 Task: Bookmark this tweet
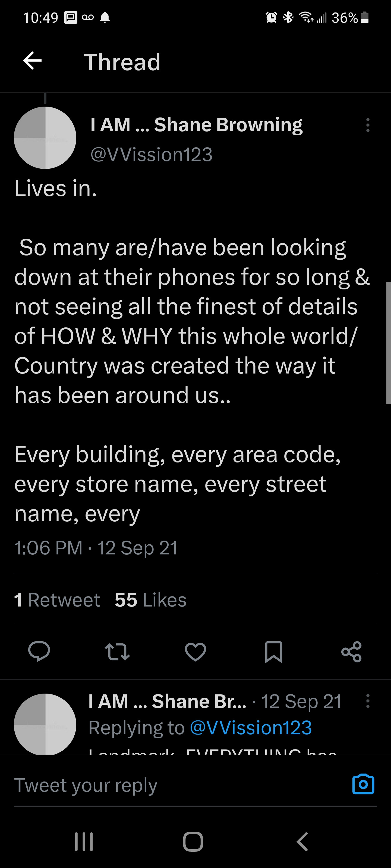coord(273,652)
